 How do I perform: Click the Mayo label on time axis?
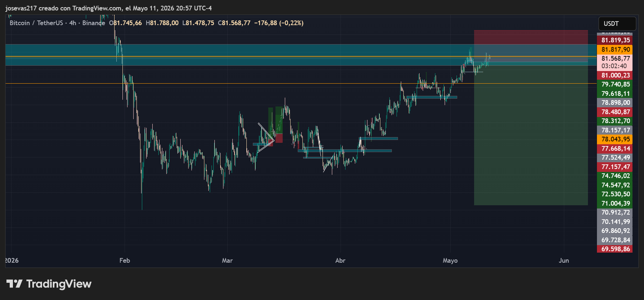[450, 261]
